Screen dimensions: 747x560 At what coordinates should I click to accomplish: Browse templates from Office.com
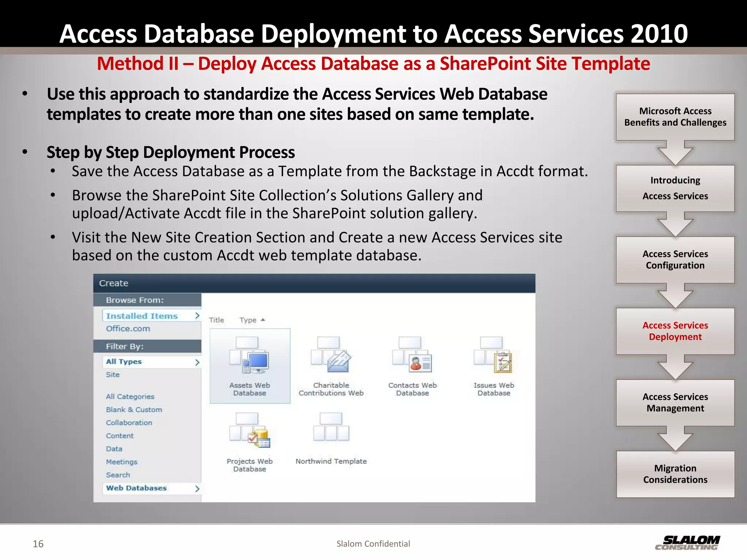(128, 328)
